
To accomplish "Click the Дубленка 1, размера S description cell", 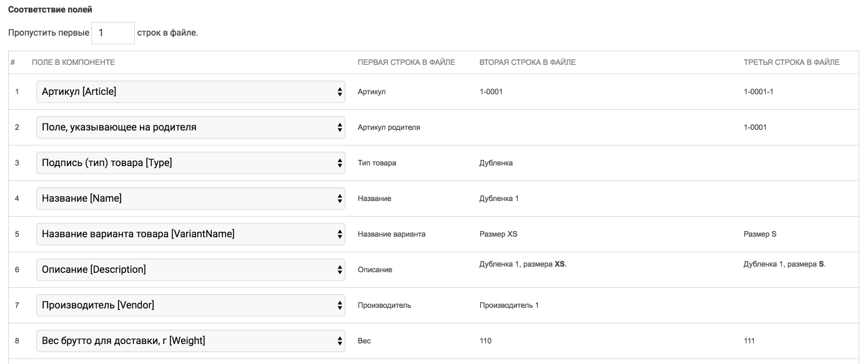I will (784, 264).
